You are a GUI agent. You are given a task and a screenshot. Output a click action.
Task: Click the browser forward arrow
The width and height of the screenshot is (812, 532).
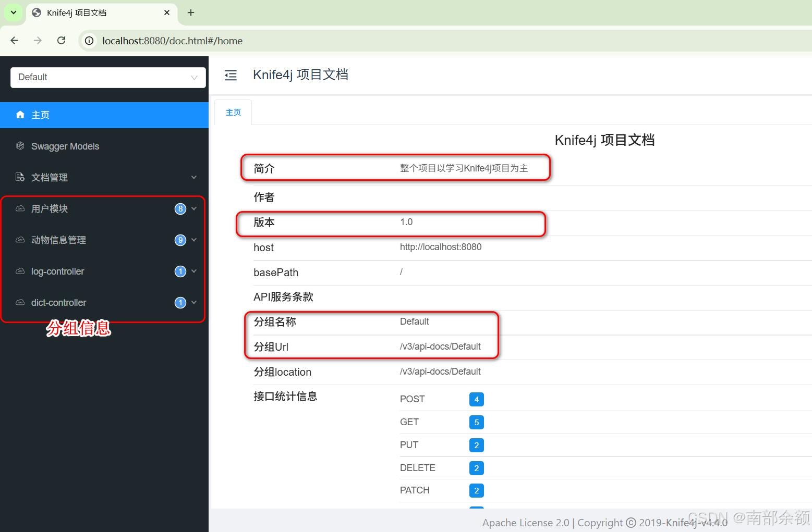pos(38,41)
